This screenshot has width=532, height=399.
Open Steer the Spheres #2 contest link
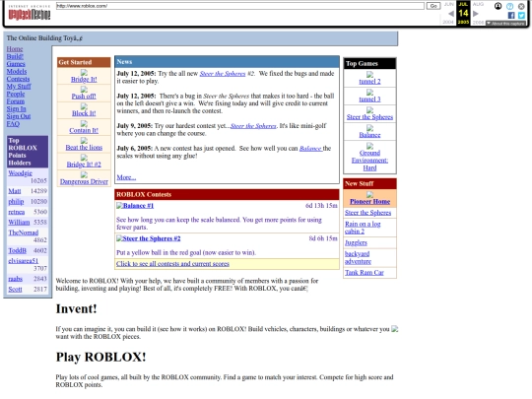pos(152,238)
